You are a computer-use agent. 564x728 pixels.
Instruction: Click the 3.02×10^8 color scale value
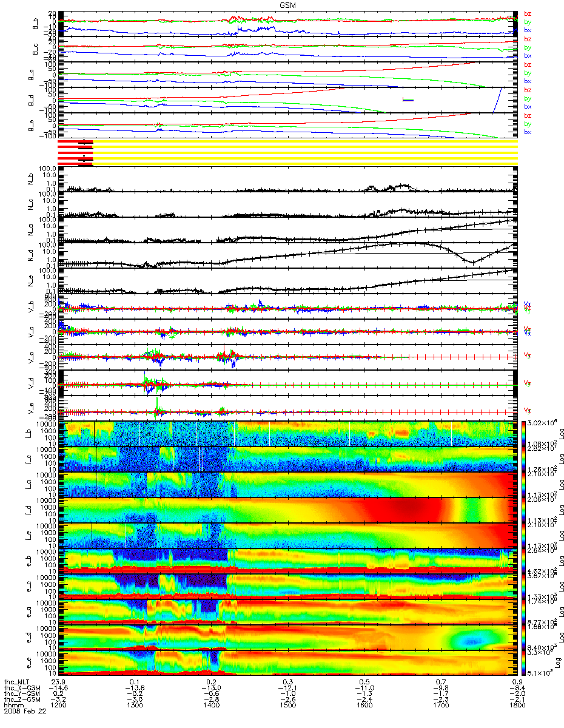pyautogui.click(x=542, y=423)
